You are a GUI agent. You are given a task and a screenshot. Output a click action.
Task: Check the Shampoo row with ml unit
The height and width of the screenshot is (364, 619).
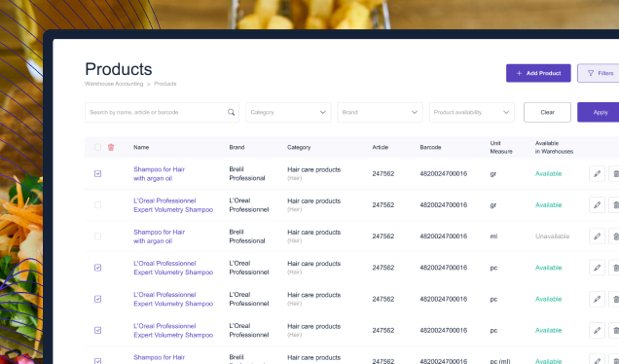pyautogui.click(x=98, y=237)
